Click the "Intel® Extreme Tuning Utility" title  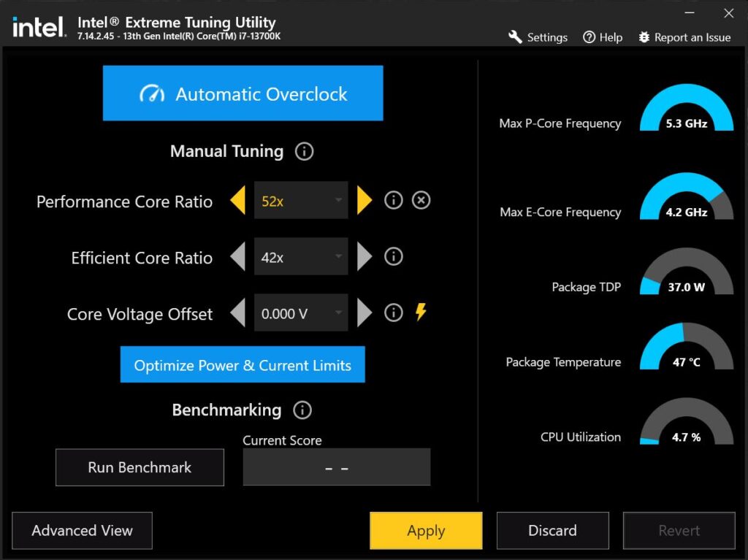(177, 23)
